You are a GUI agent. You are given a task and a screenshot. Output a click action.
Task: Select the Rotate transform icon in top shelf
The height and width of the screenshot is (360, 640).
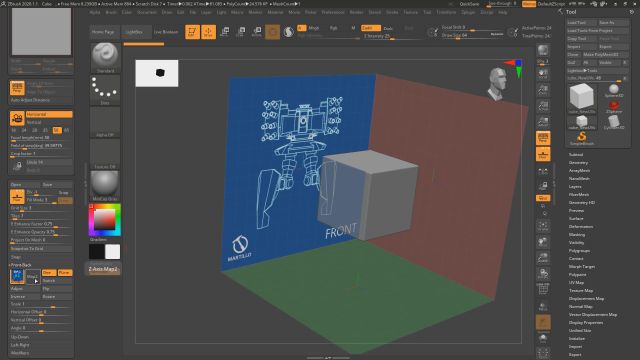coord(257,32)
